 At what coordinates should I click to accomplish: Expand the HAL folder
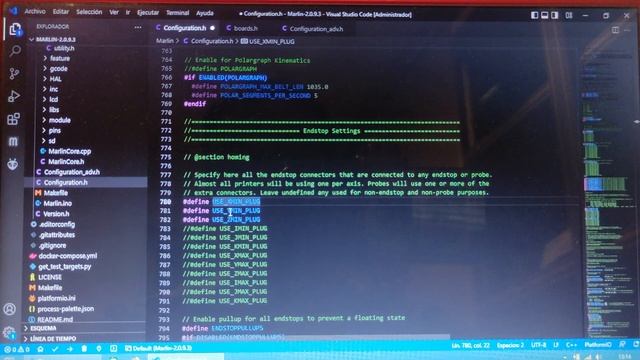pos(55,79)
